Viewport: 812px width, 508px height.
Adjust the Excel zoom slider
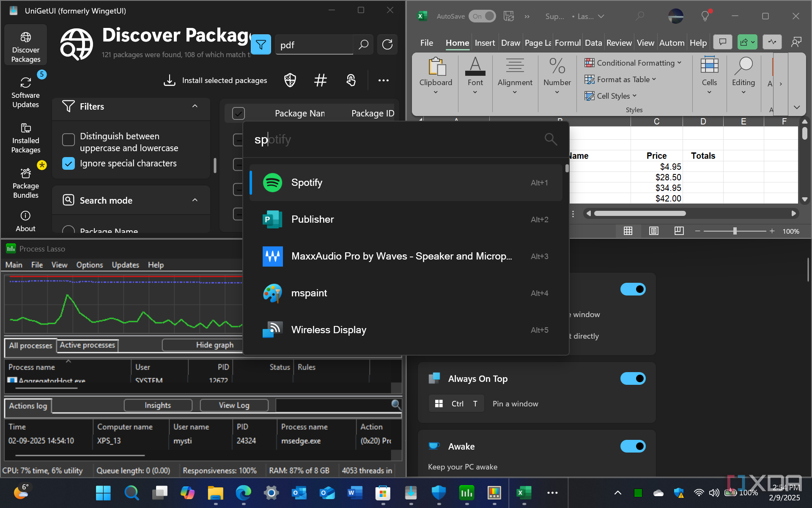click(735, 231)
